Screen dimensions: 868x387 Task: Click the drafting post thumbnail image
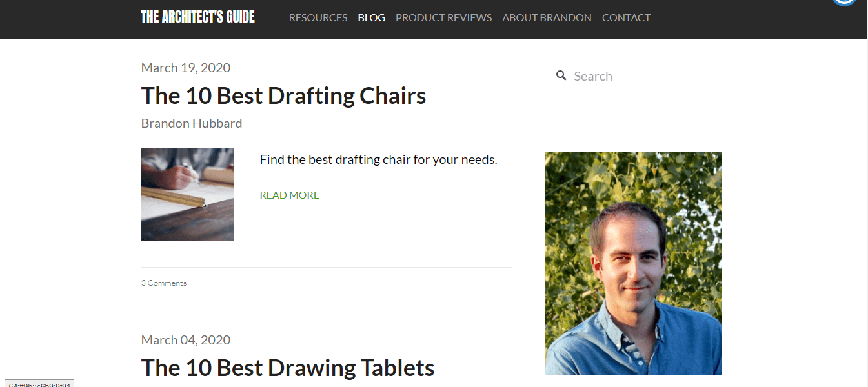(x=187, y=195)
